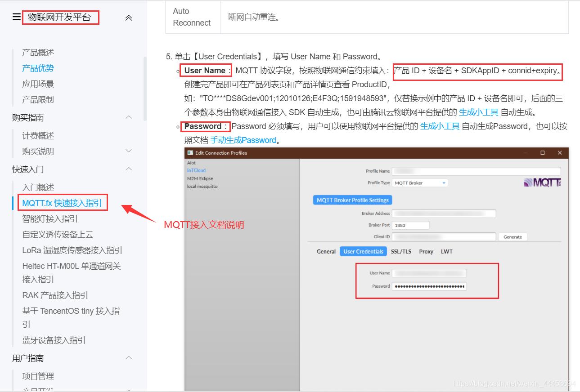Open 蓝牙设备接入指引 page
The image size is (580, 392).
point(54,340)
